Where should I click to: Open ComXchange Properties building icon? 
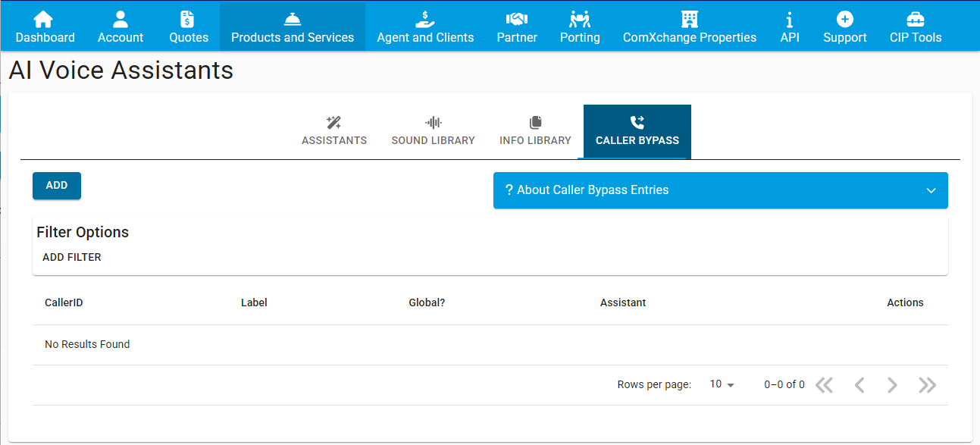689,19
